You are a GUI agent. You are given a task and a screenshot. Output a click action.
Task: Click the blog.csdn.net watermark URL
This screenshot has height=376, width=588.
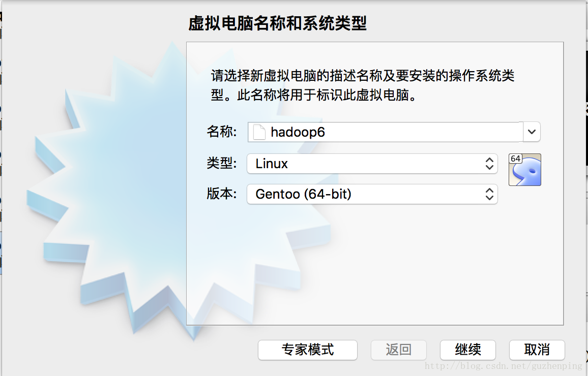pyautogui.click(x=503, y=366)
